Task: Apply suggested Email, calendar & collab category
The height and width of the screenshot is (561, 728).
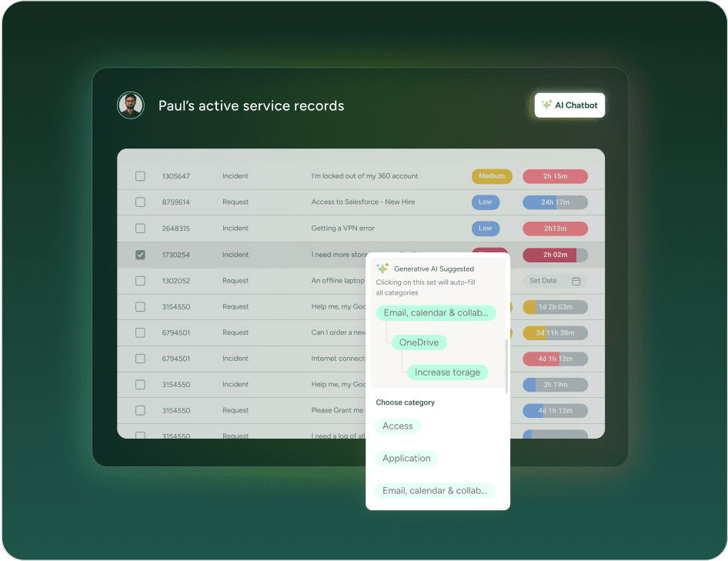Action: coord(436,312)
